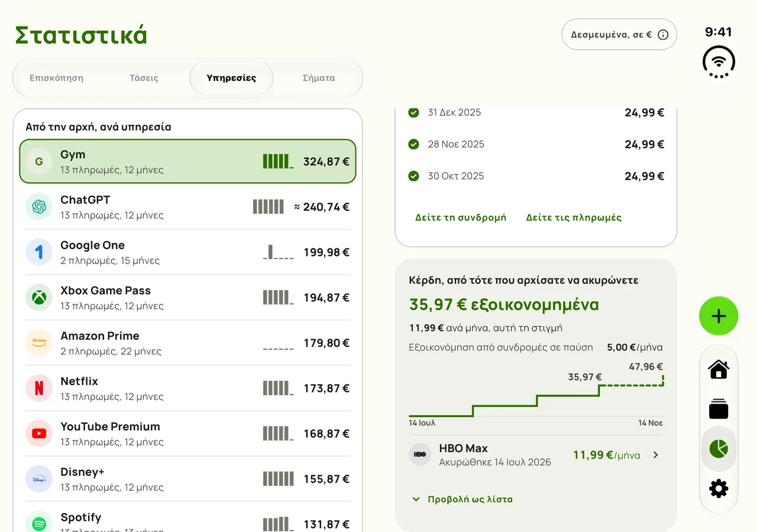Switch to the Επισκόπηση tab

[56, 78]
